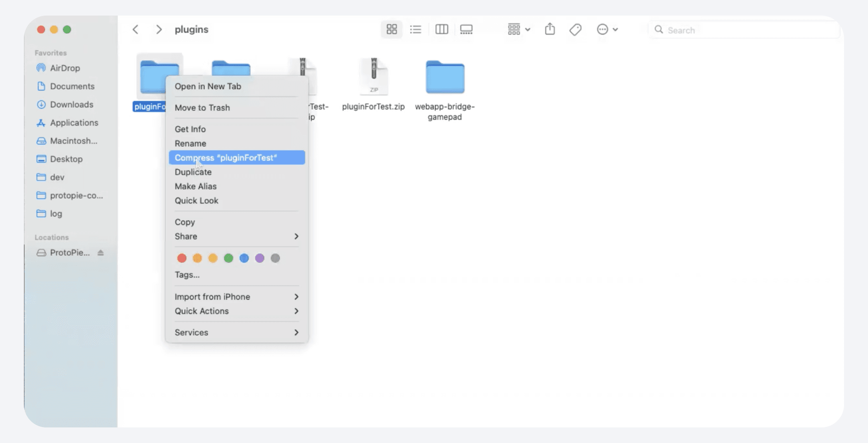The image size is (868, 443).
Task: Choose Get Info from the context menu
Action: coord(190,129)
